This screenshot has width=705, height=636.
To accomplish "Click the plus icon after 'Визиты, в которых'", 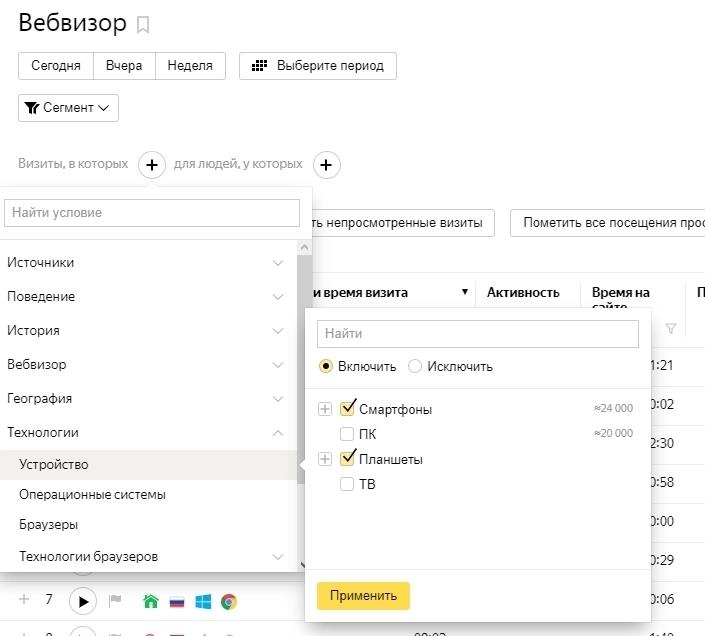I will (x=151, y=164).
